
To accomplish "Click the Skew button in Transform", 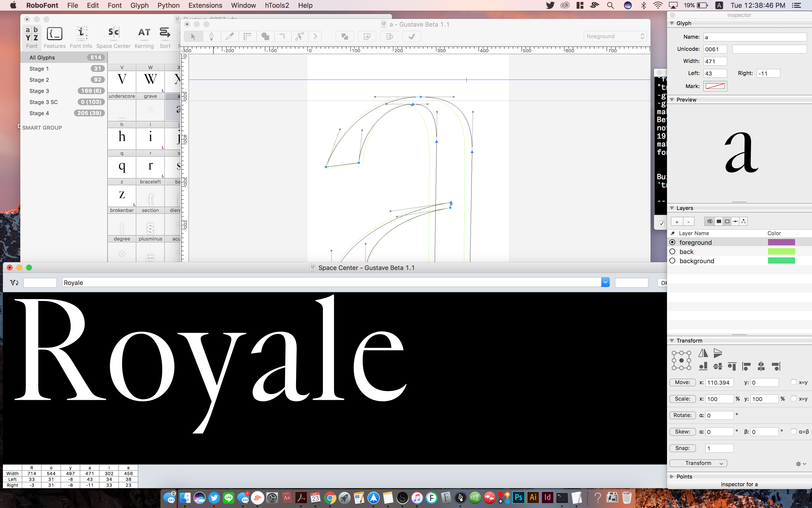I will coord(682,432).
